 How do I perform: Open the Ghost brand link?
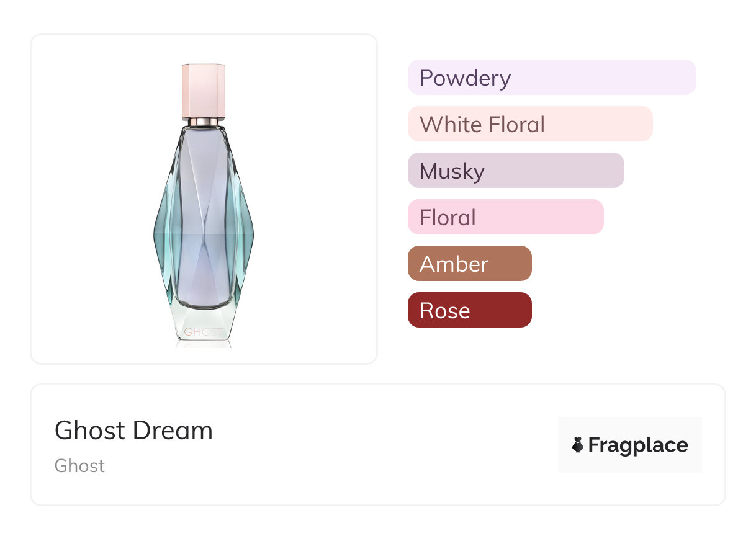(x=79, y=466)
